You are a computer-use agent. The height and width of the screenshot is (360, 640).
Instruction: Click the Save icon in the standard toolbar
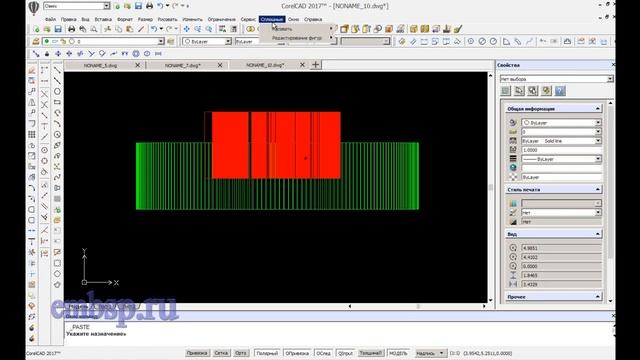tap(58, 29)
